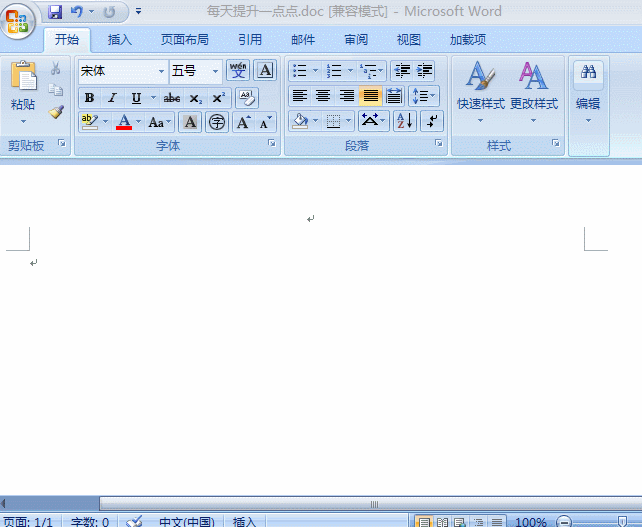This screenshot has width=642, height=527.
Task: Click Distributed alignment icon
Action: [394, 96]
